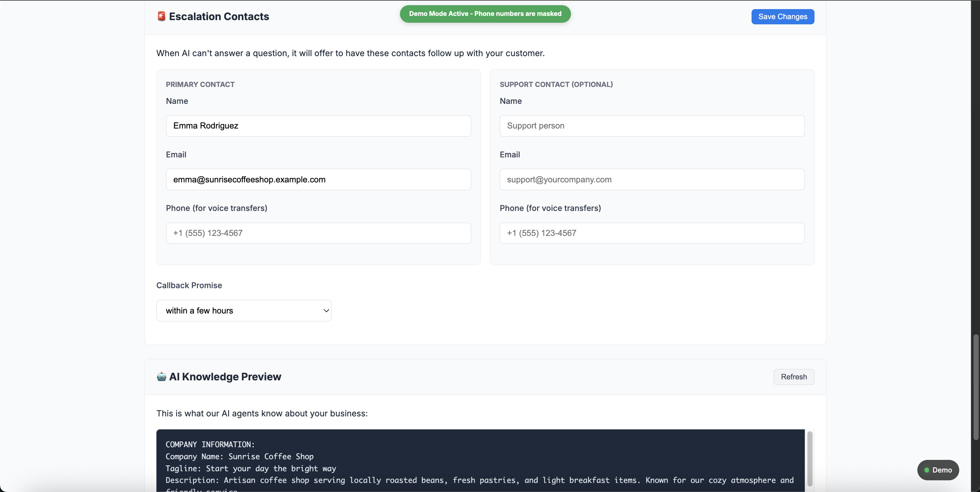The width and height of the screenshot is (980, 492).
Task: Click the Demo Mode Active banner
Action: pos(485,14)
